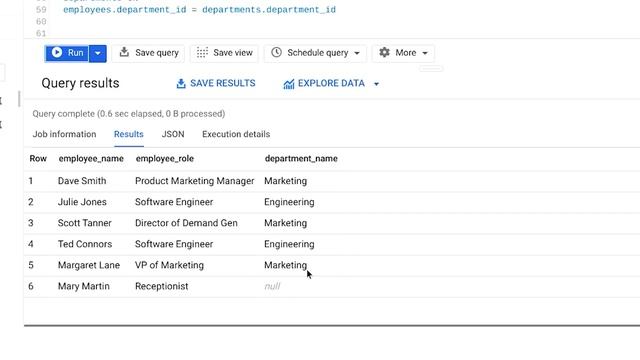The height and width of the screenshot is (360, 640).
Task: Select the Margaret Lane cell
Action: point(89,265)
